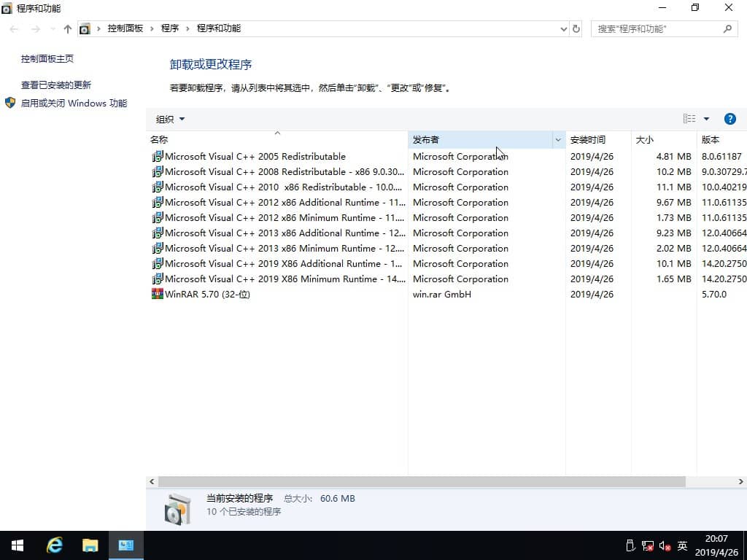Sort by 安装时间 column header

[x=598, y=139]
